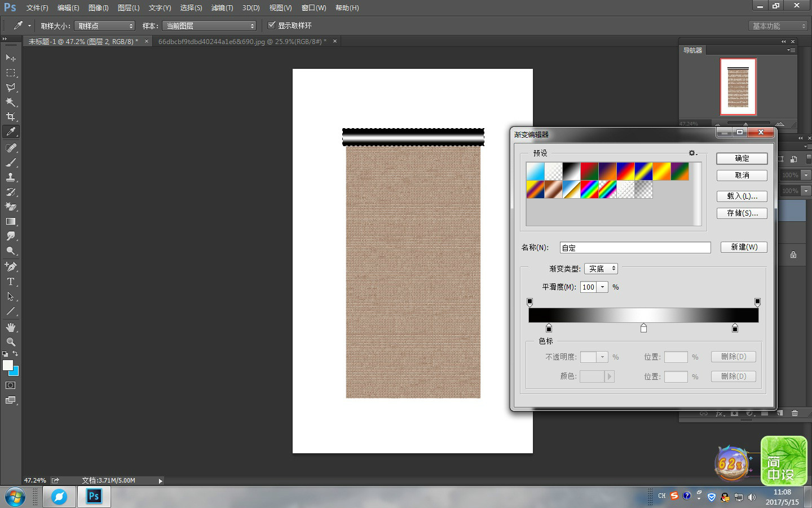Screen dimensions: 812x508
Task: Swap foreground and background colors
Action: coord(15,354)
